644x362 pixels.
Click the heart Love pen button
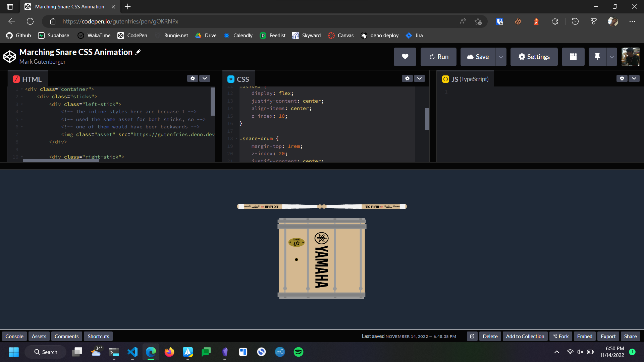[405, 57]
